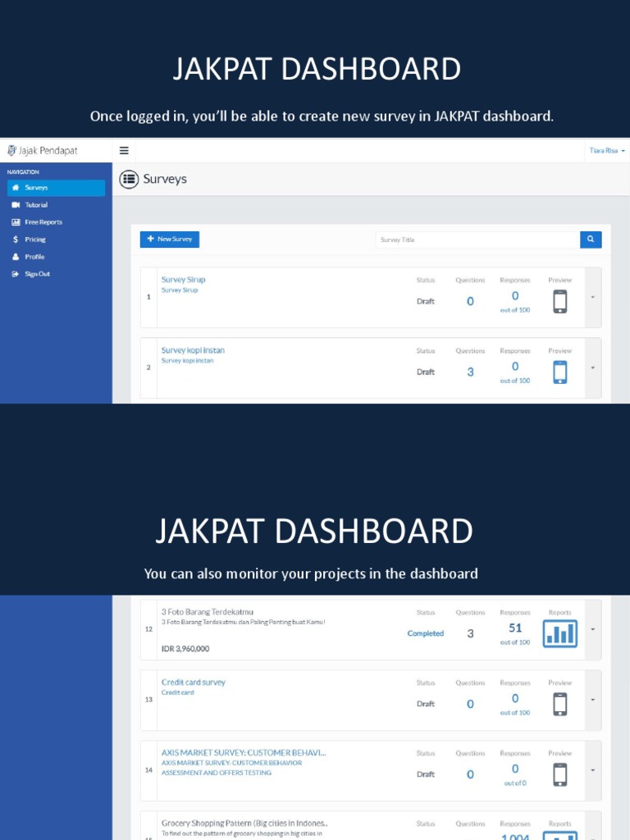This screenshot has height=840, width=630.
Task: Click the Draft status of Credit card survey
Action: 426,704
